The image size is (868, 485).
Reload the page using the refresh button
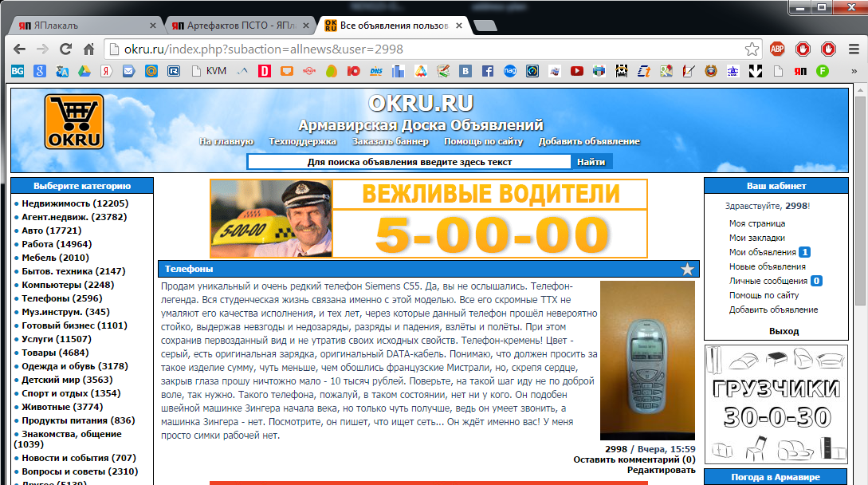coord(65,49)
